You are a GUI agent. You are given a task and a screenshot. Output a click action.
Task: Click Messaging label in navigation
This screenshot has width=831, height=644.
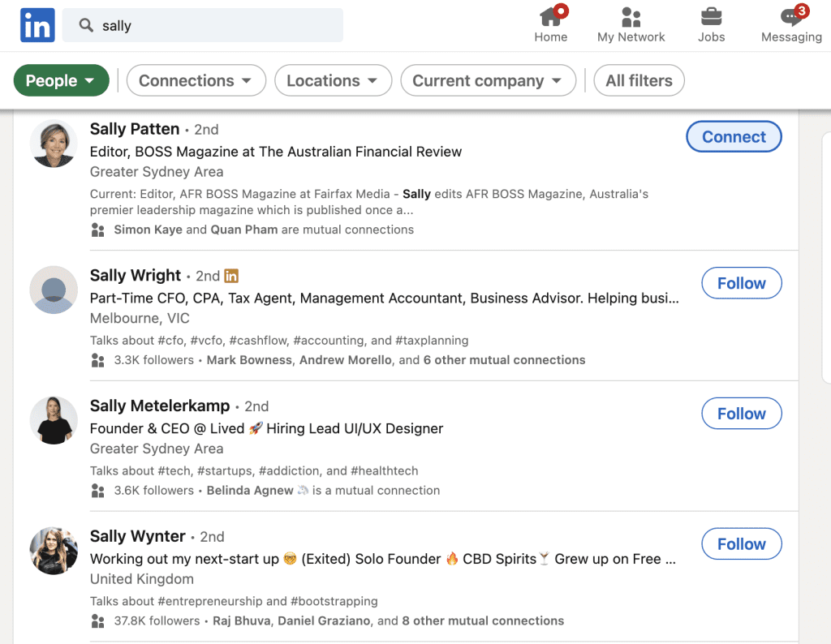tap(792, 37)
